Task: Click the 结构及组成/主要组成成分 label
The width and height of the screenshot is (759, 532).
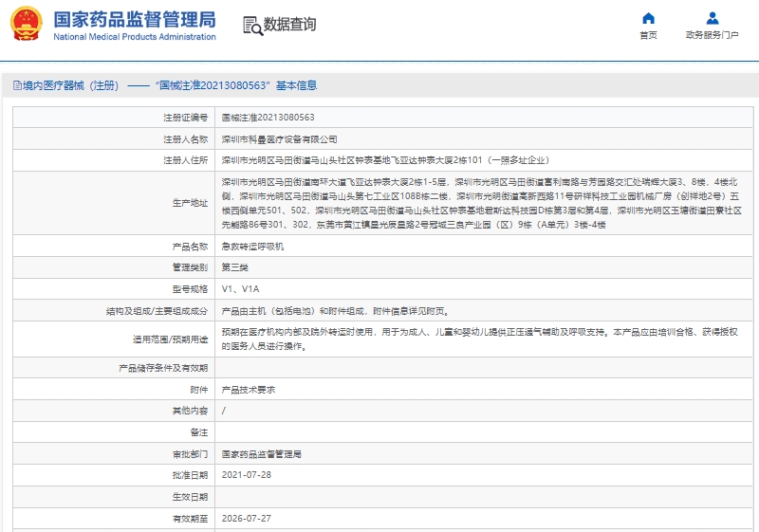Action: [x=157, y=311]
